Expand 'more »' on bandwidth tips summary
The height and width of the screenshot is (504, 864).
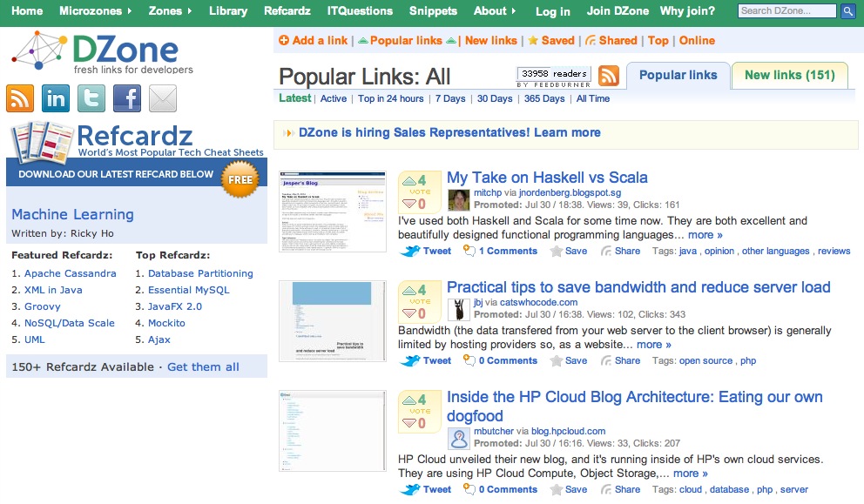pyautogui.click(x=654, y=344)
